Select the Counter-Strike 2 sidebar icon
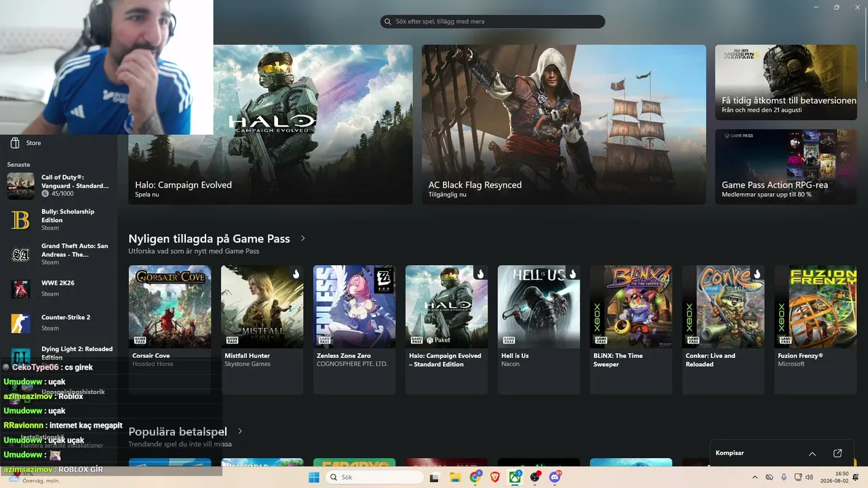Screen dimensions: 868x488 click(21, 323)
